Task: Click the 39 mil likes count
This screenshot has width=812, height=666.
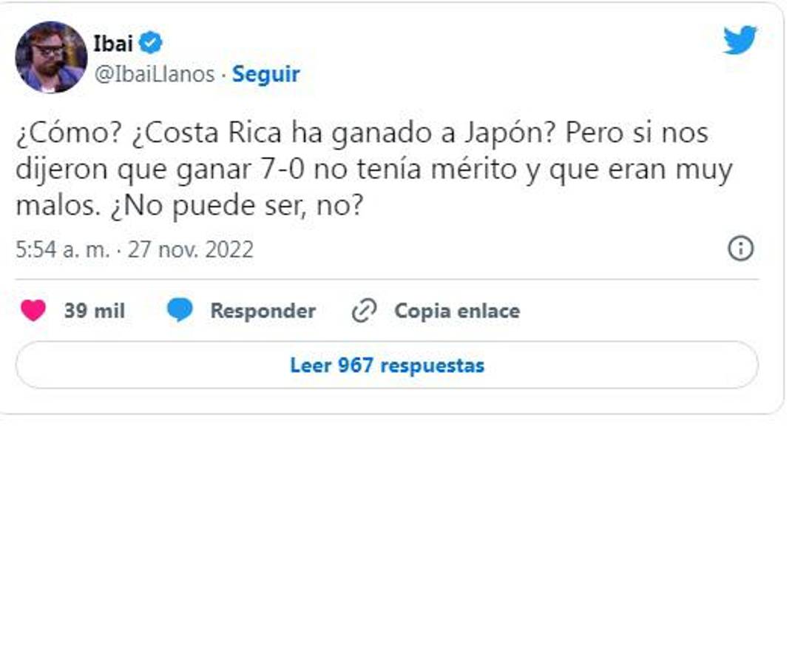Action: [x=94, y=311]
